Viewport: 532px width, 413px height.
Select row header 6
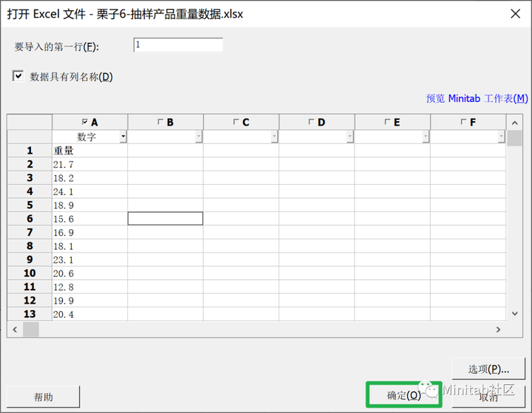point(30,219)
